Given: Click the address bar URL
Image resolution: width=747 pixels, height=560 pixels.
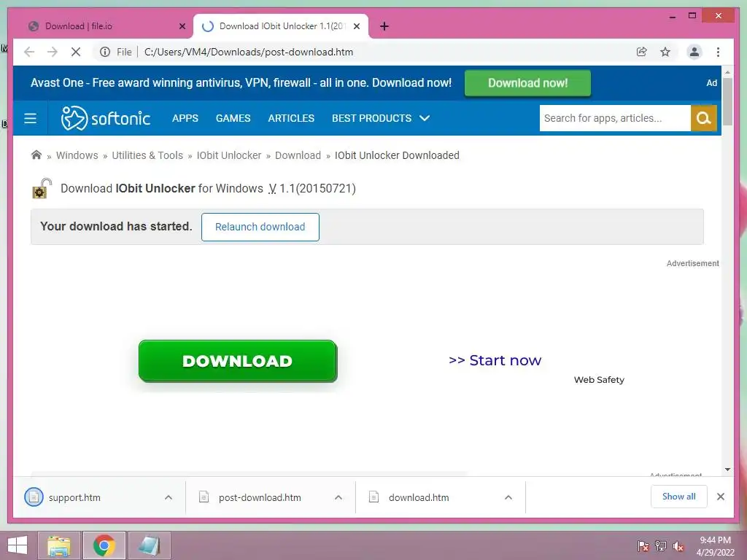Looking at the screenshot, I should [x=249, y=52].
